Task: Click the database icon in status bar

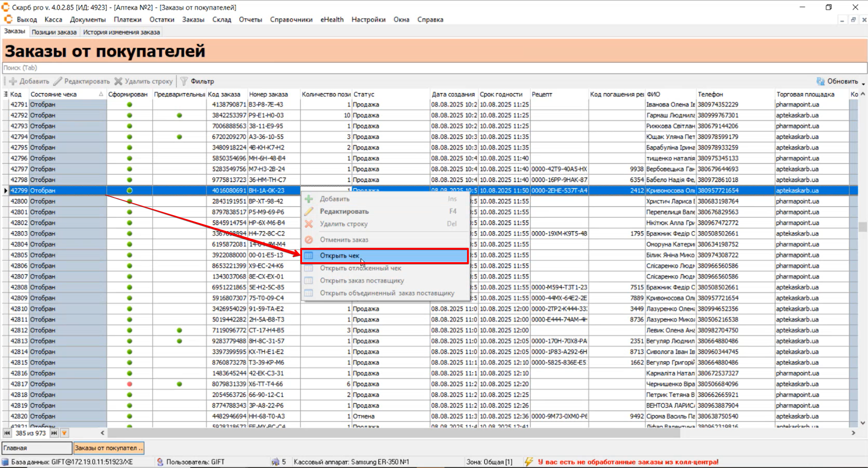Action: coord(5,462)
